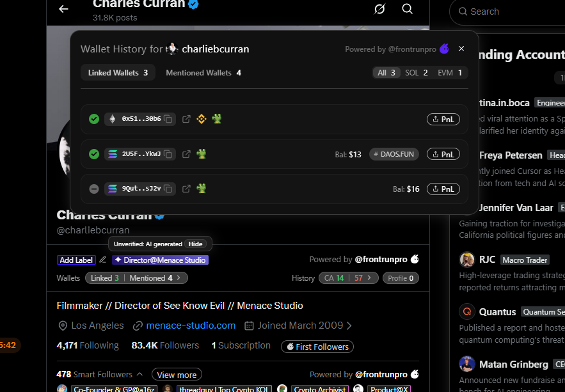Open Jennifer Van Laar trending account
Screen dimensions: 565x392
(516, 208)
